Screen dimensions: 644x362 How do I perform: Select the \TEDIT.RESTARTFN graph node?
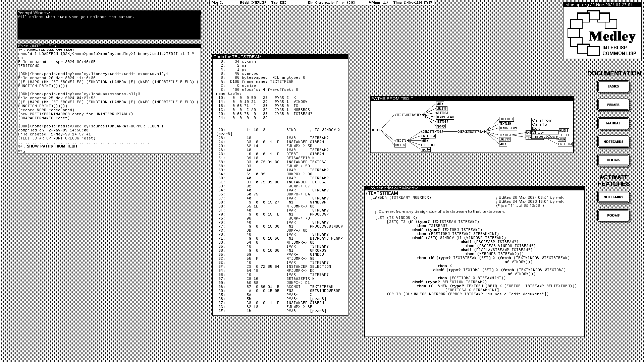pos(408,115)
